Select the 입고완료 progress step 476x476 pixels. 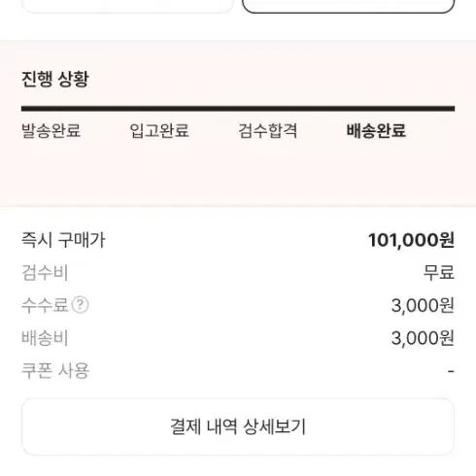coord(159,131)
